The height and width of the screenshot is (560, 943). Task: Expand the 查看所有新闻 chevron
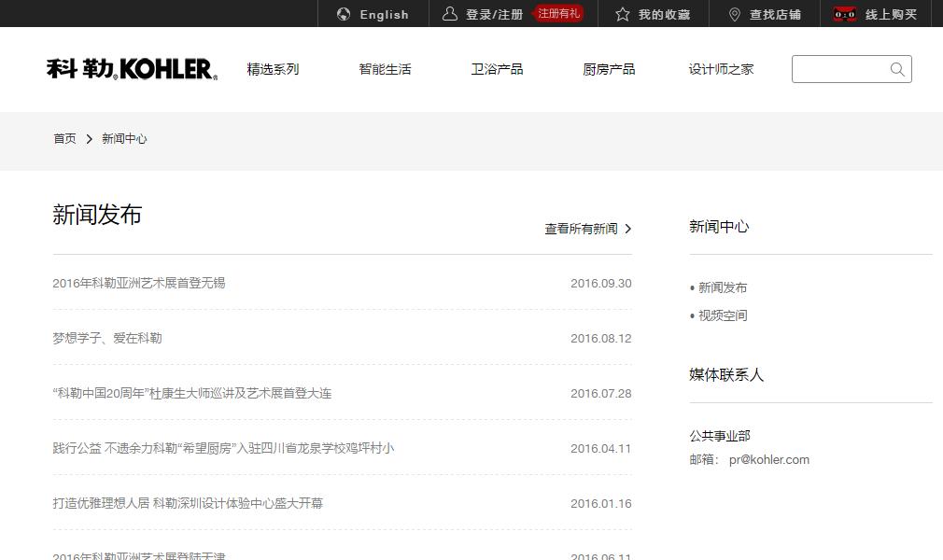point(629,228)
